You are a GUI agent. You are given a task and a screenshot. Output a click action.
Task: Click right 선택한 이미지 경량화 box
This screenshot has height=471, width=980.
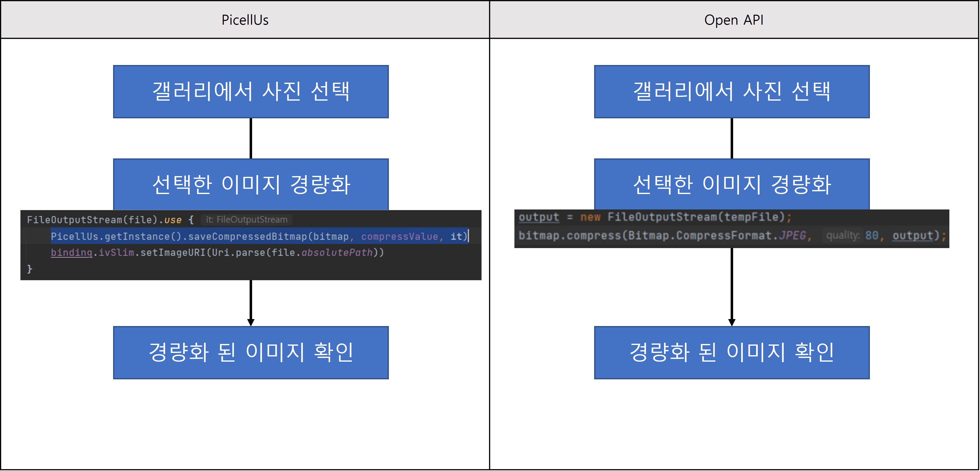point(732,184)
